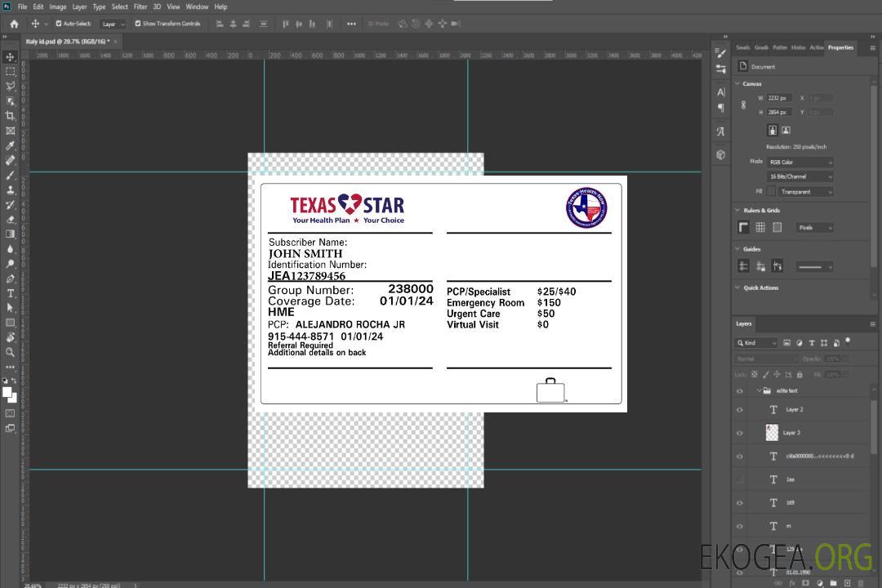The width and height of the screenshot is (882, 588).
Task: Select the Horizontal Type tool
Action: [10, 293]
